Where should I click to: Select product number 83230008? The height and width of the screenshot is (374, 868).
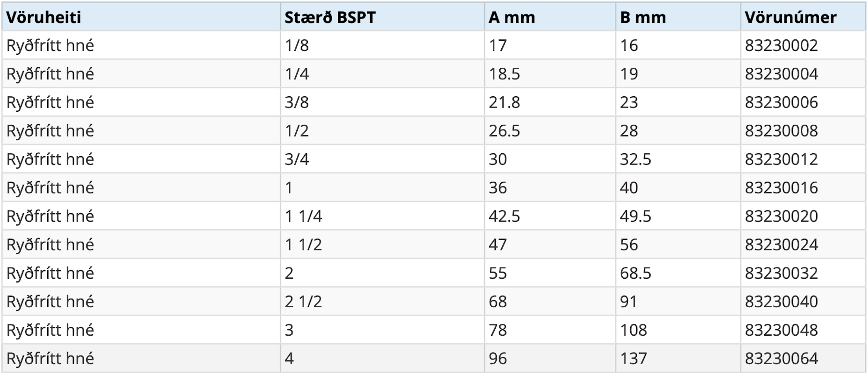[781, 130]
